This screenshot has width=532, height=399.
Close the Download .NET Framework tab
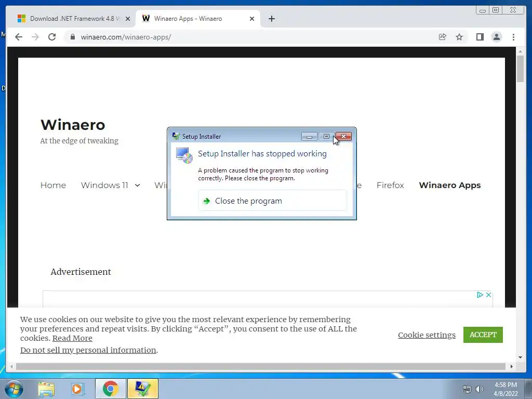tap(128, 19)
